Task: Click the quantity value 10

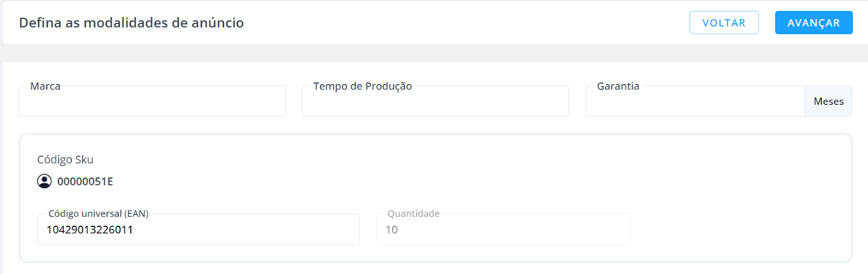Action: coord(392,230)
